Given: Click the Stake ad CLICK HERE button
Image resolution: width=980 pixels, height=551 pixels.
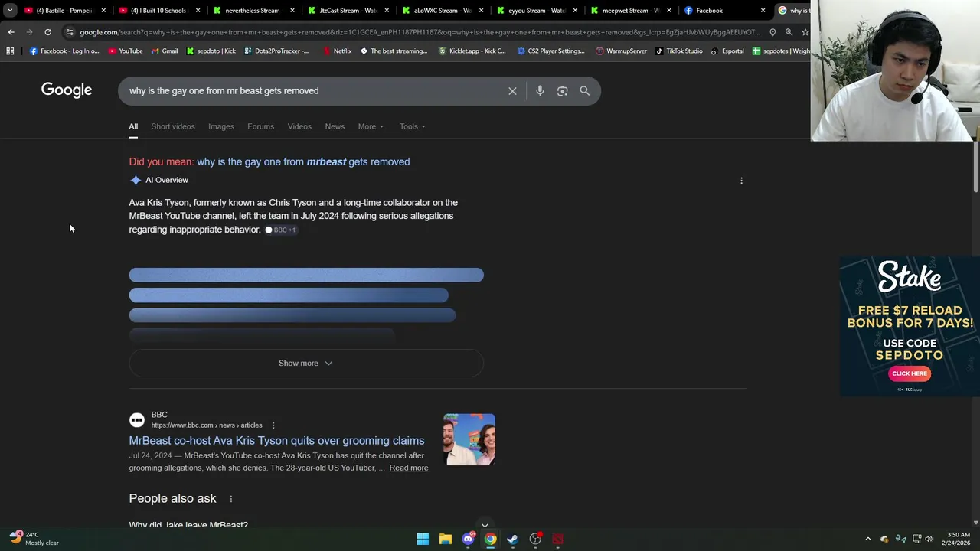Looking at the screenshot, I should pyautogui.click(x=910, y=373).
